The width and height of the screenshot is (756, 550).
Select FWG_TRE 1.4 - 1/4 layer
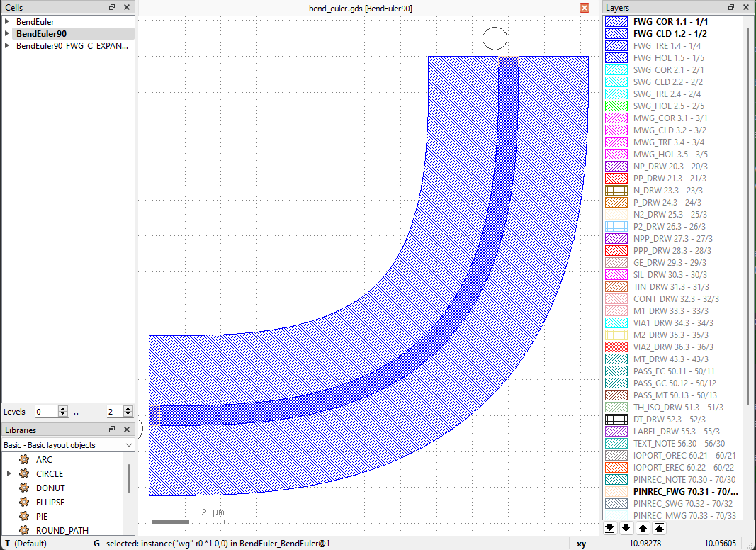tap(667, 46)
